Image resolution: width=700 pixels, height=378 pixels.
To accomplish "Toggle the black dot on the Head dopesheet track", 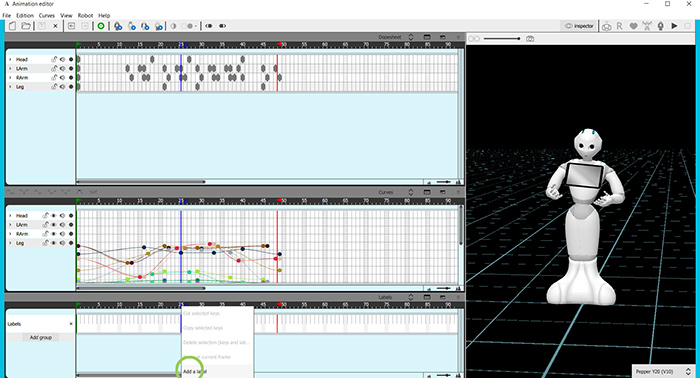I will [x=71, y=59].
